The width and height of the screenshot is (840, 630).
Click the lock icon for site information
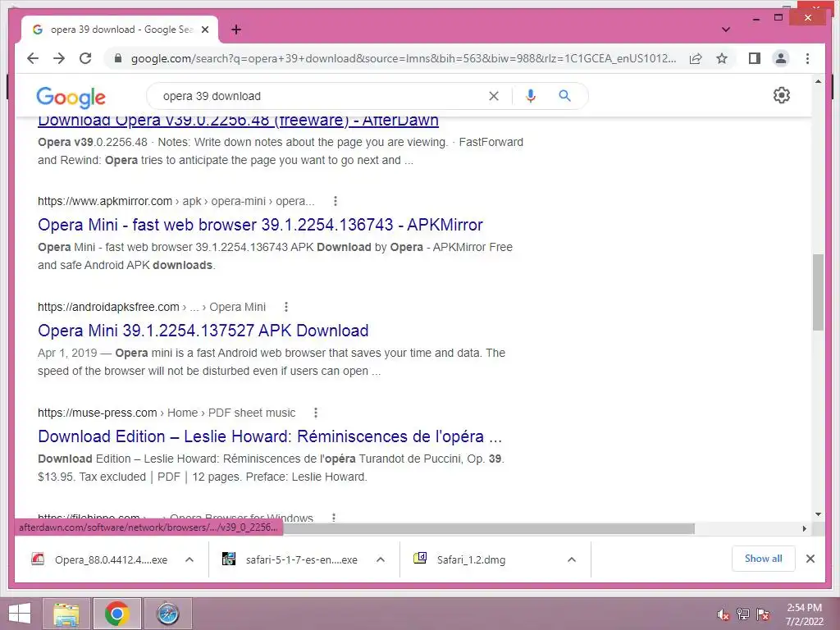(118, 58)
